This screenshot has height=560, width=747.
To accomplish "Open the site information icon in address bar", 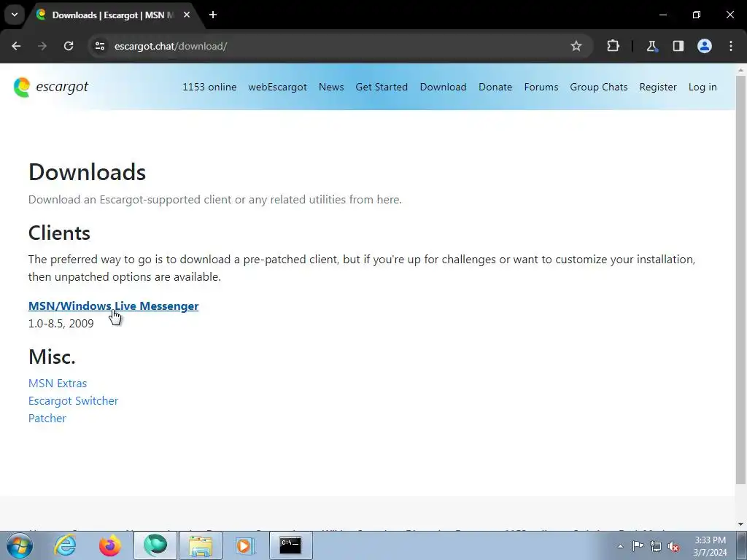I will [99, 46].
